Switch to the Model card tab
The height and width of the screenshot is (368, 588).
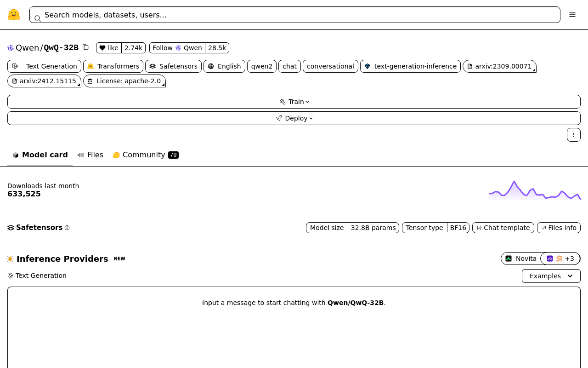pyautogui.click(x=40, y=155)
